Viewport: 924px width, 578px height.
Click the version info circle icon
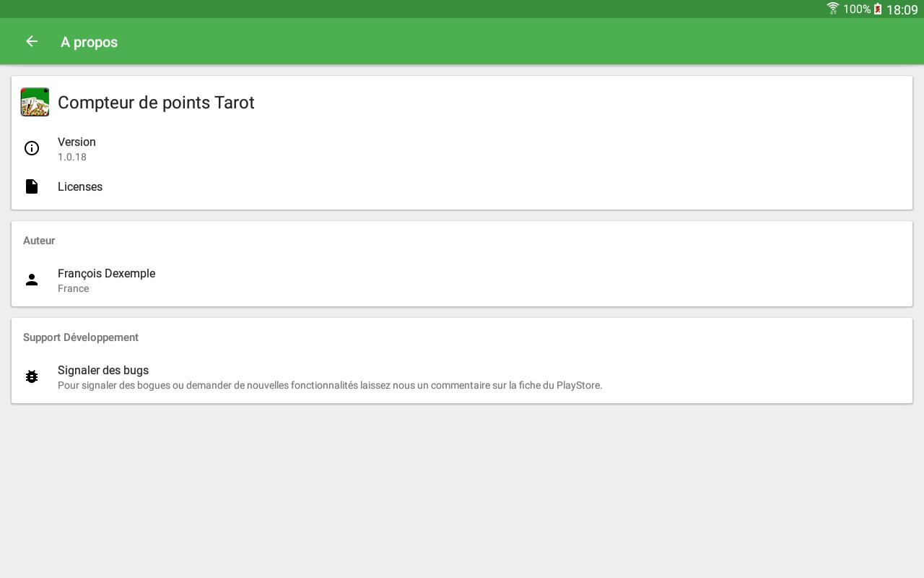coord(32,148)
